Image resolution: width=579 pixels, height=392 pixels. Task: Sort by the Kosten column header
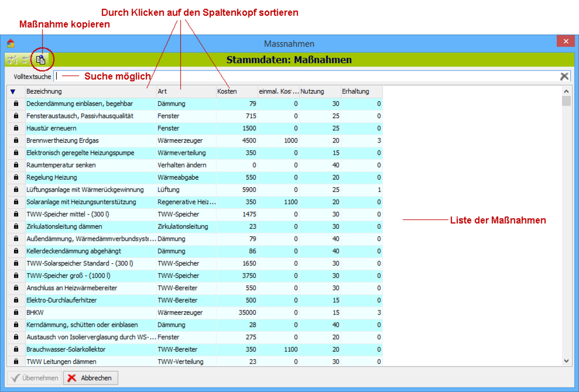[x=237, y=92]
